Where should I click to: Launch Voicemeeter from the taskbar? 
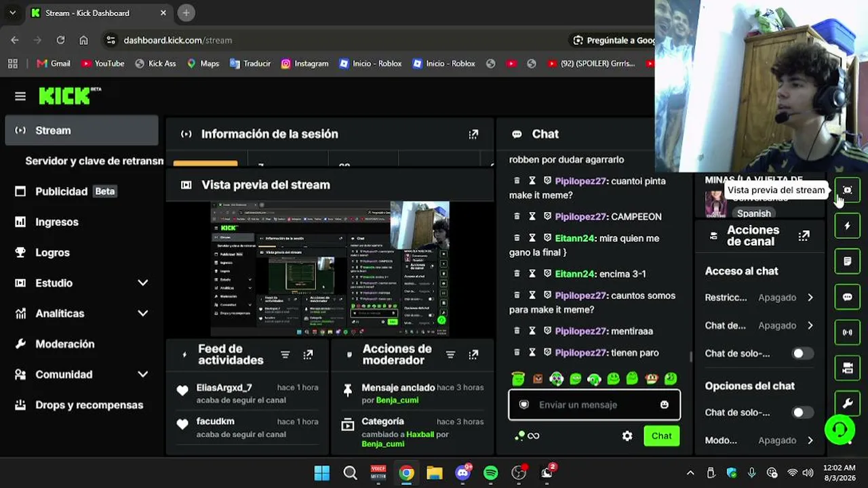pyautogui.click(x=378, y=472)
